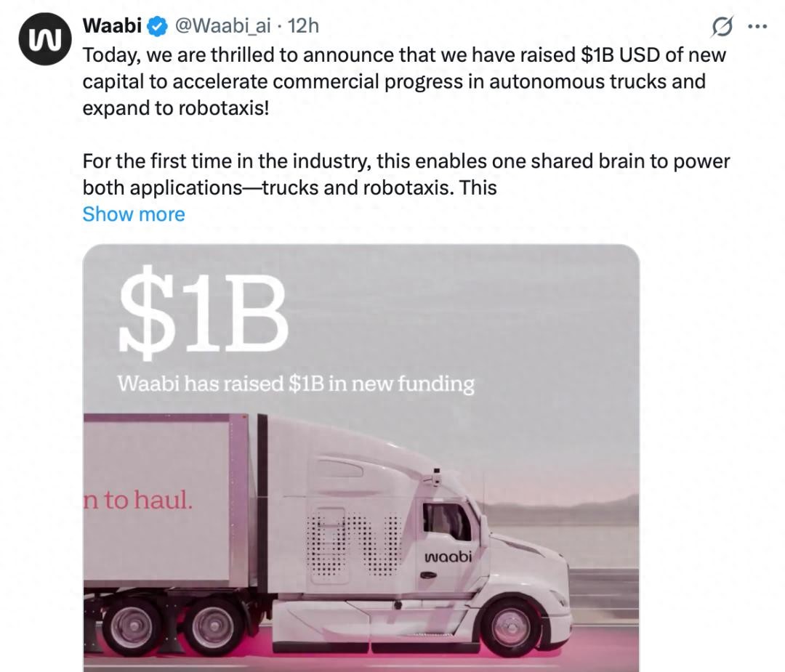Open the @Waabi_ai handle link
The width and height of the screenshot is (785, 672).
(x=222, y=26)
